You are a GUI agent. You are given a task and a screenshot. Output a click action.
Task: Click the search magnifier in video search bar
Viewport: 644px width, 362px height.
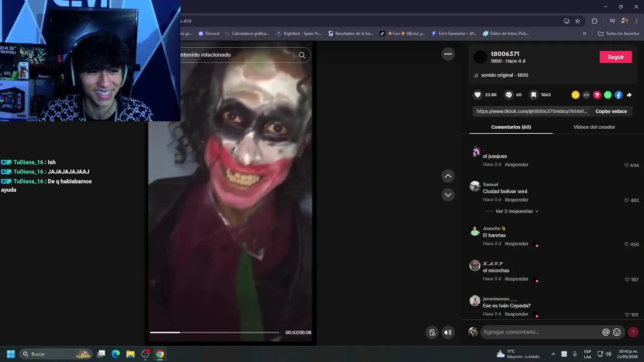click(302, 55)
